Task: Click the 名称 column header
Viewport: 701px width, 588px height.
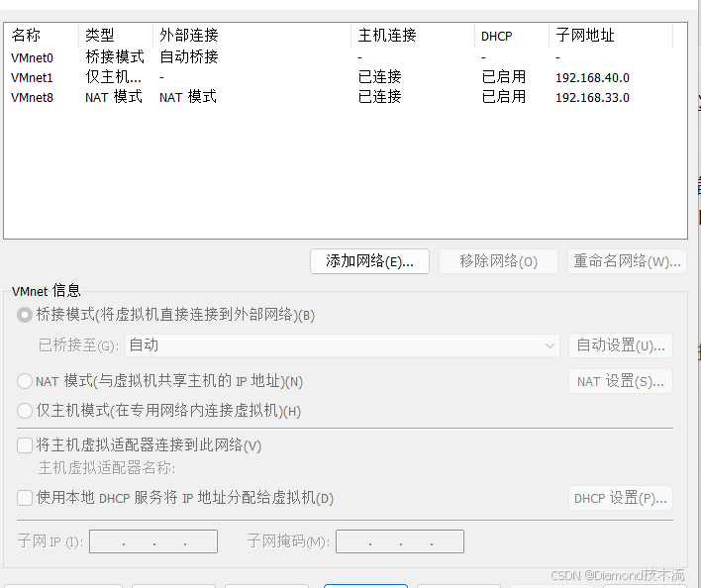Action: click(42, 36)
